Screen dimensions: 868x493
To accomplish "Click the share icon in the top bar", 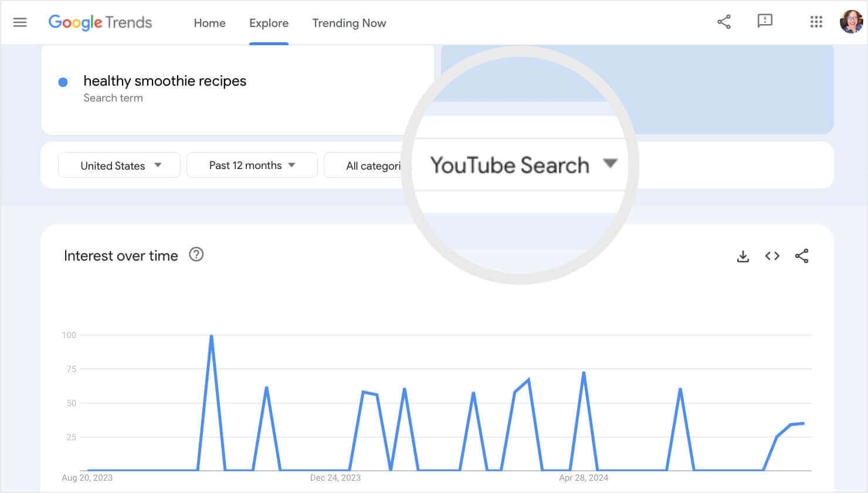I will (x=724, y=22).
